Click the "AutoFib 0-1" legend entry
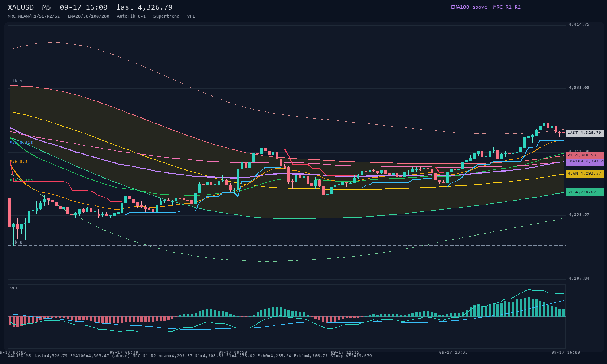Screen dimensions: 607x364 click(x=131, y=16)
